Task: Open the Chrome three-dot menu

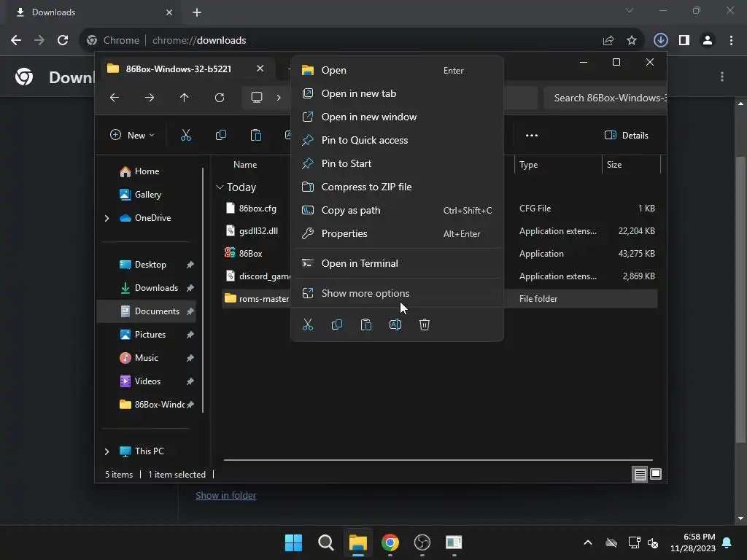Action: click(731, 41)
